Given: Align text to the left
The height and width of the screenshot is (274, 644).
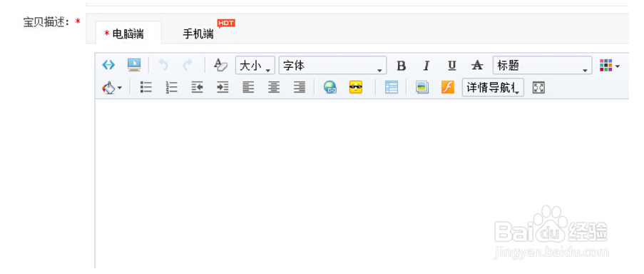Looking at the screenshot, I should 248,87.
